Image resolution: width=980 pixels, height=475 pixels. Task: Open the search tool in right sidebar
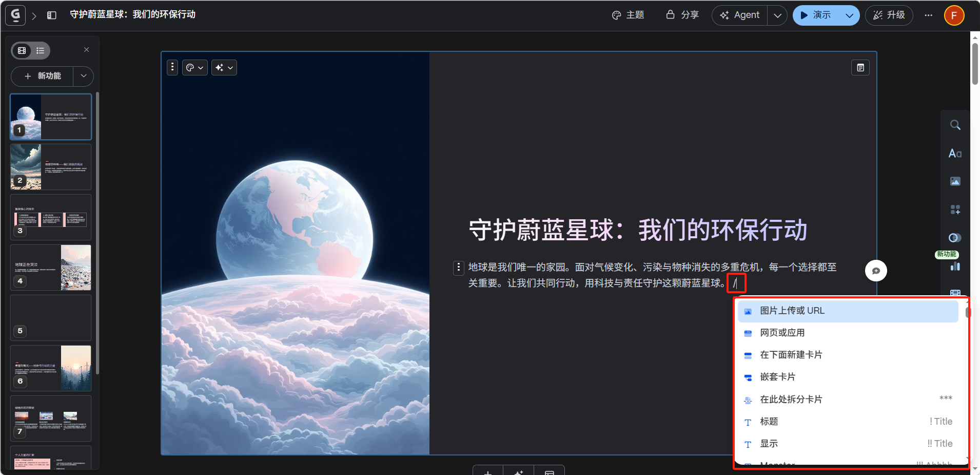point(955,125)
